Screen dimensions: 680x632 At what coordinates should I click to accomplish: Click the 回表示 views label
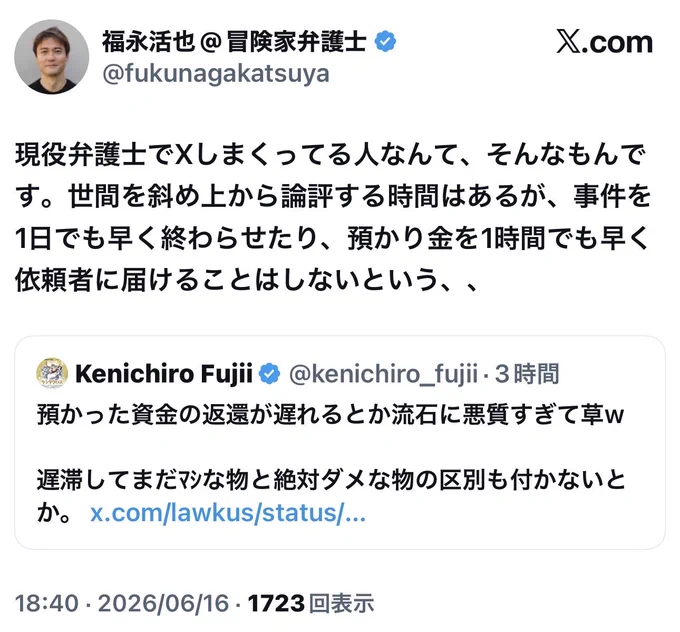pyautogui.click(x=342, y=603)
